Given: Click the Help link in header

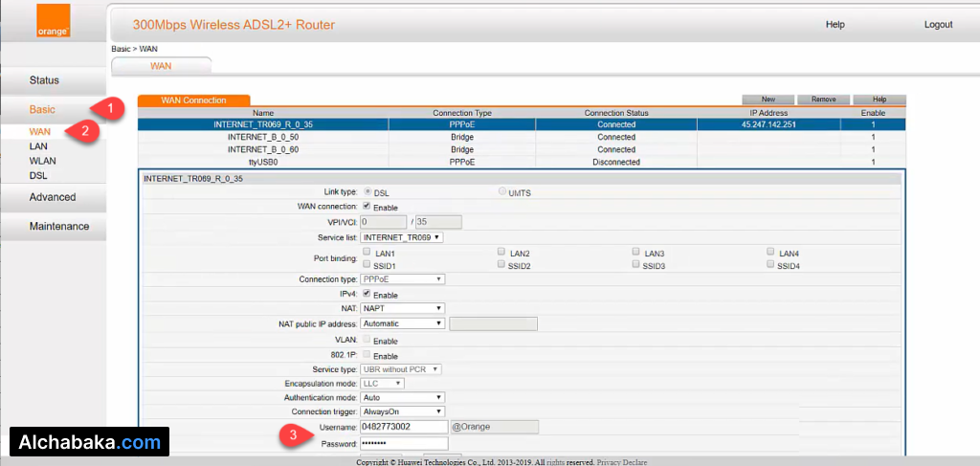Looking at the screenshot, I should [x=835, y=24].
